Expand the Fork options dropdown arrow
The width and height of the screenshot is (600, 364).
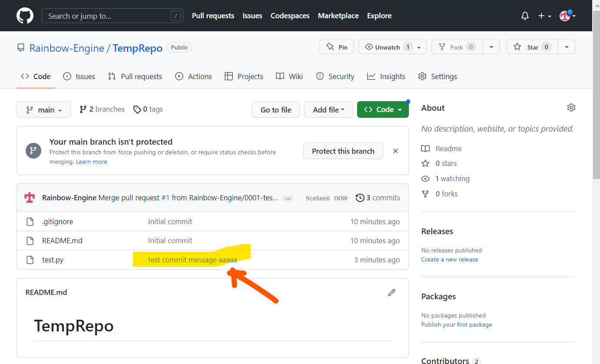pyautogui.click(x=491, y=47)
